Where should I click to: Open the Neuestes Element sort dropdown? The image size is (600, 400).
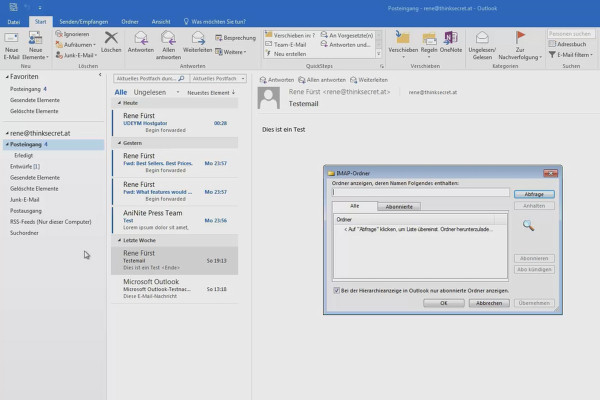point(211,93)
